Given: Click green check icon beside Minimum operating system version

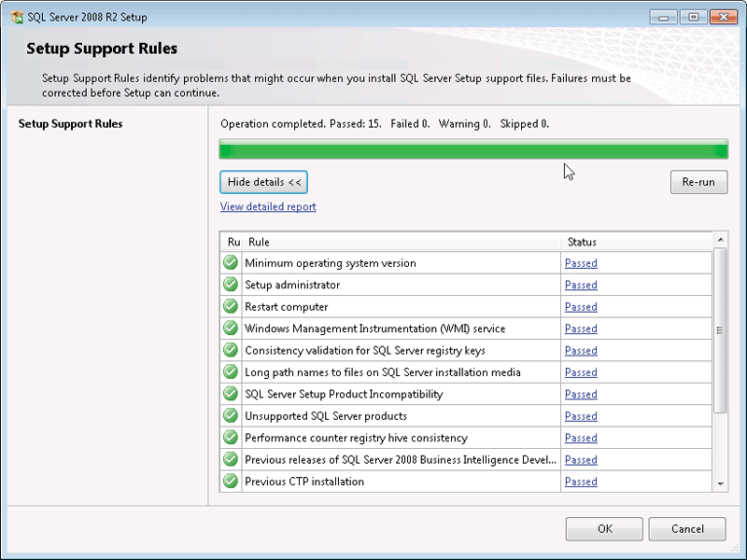Looking at the screenshot, I should (x=231, y=263).
